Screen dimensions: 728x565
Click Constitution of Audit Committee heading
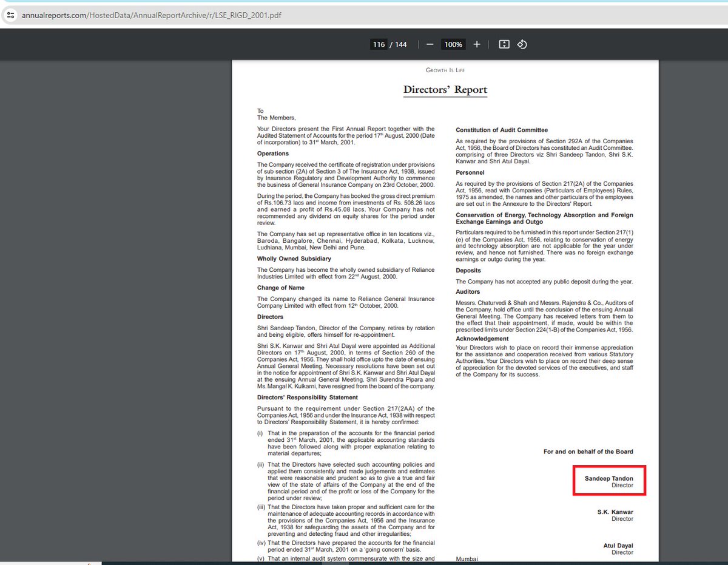502,130
